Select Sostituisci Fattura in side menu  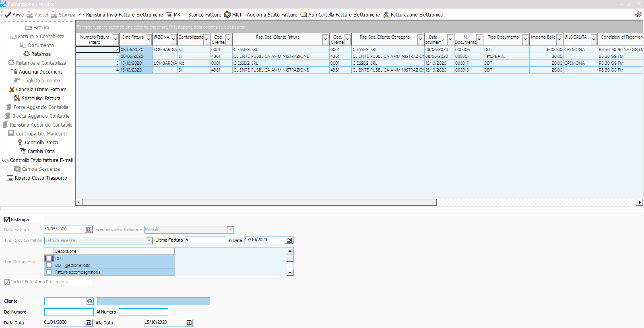(37, 98)
